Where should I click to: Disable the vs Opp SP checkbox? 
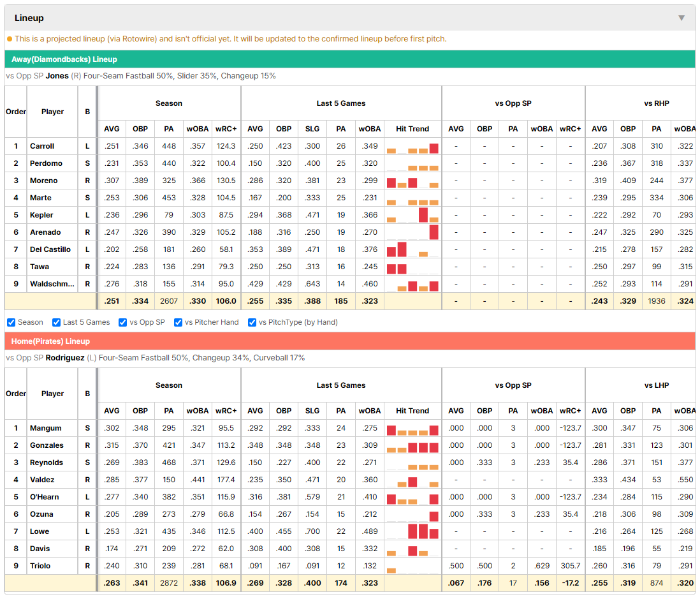[x=123, y=323]
